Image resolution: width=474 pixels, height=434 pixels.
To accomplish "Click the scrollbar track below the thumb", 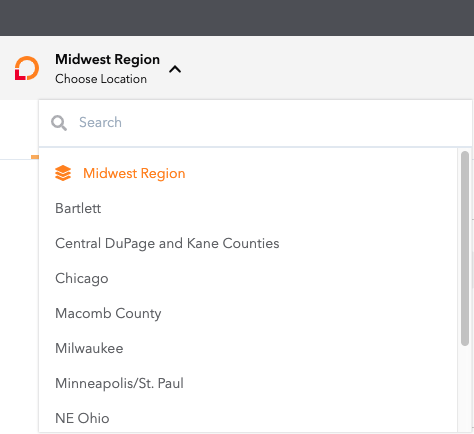I will [x=465, y=388].
